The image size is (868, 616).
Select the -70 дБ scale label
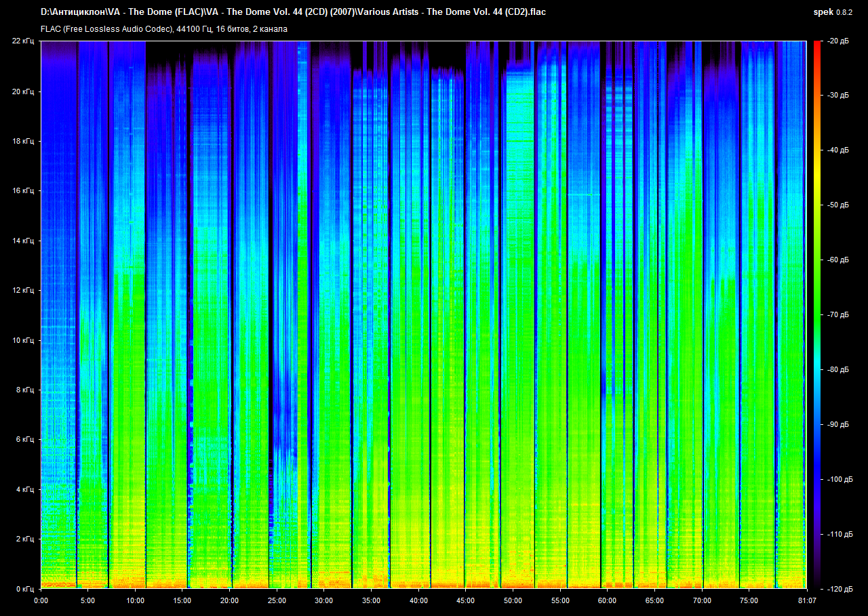[838, 315]
